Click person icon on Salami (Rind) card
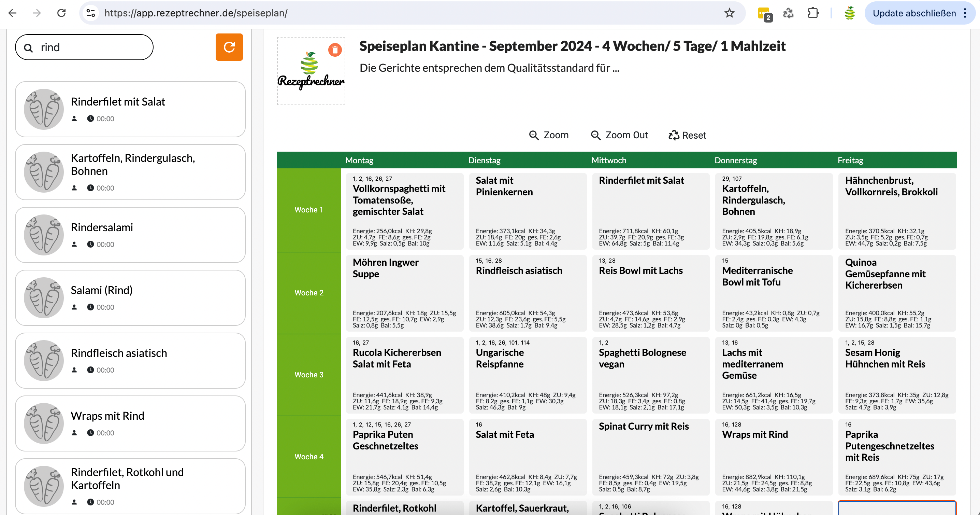980x515 pixels. [x=74, y=307]
